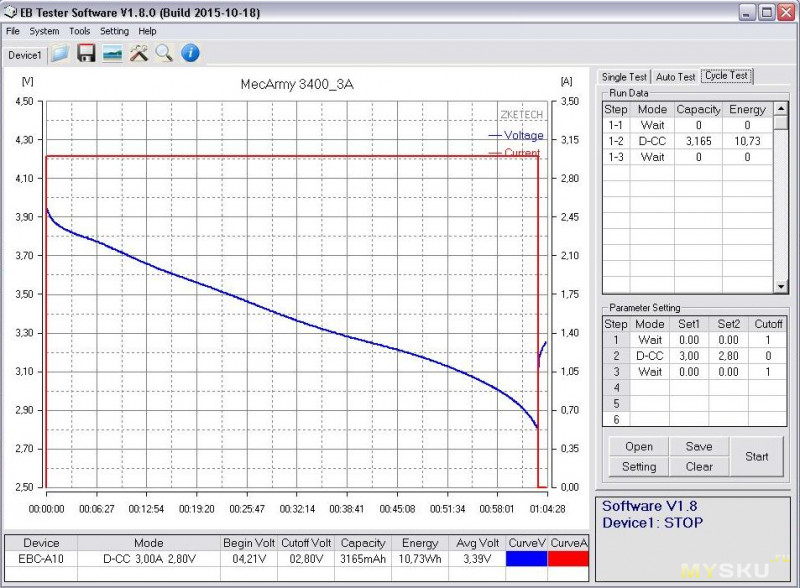This screenshot has height=588, width=800.
Task: Click the Capacity column header in Run Data
Action: (x=698, y=110)
